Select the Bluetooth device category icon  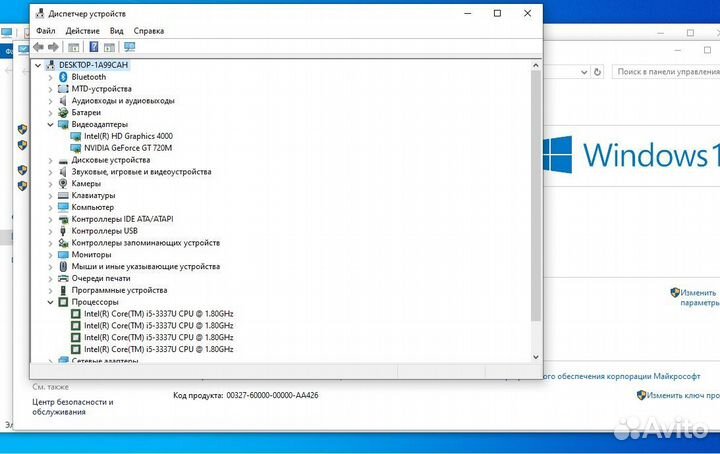pyautogui.click(x=64, y=77)
